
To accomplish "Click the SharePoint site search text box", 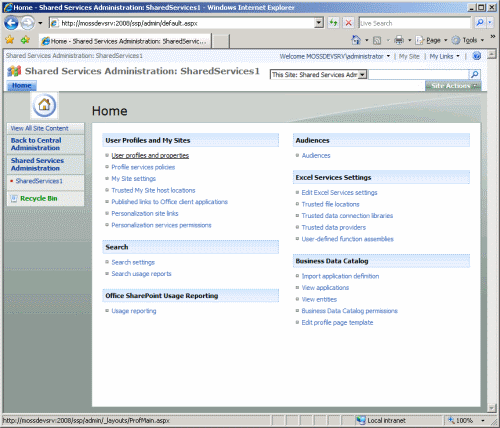I will coord(418,75).
